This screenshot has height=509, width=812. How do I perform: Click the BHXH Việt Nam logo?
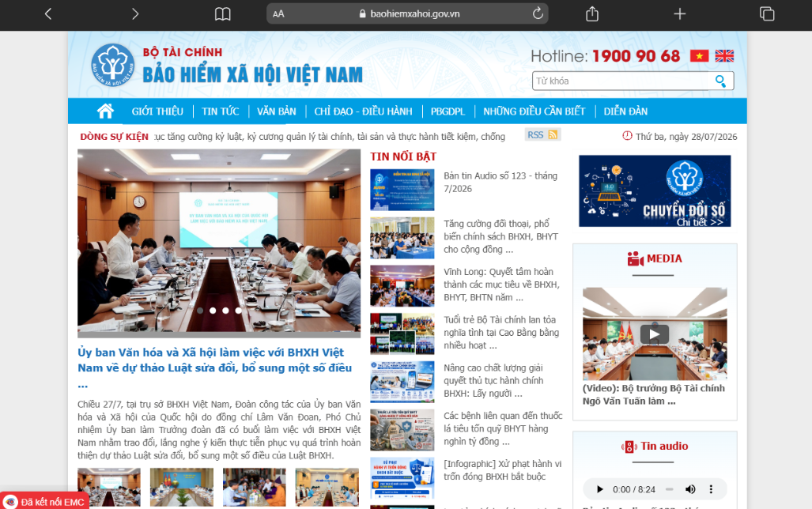113,65
